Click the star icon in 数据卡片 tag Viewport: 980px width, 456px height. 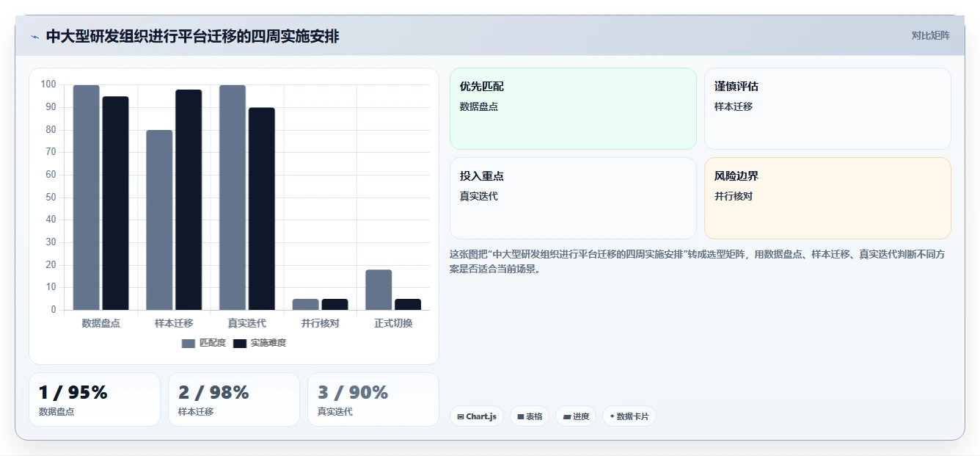click(x=612, y=416)
